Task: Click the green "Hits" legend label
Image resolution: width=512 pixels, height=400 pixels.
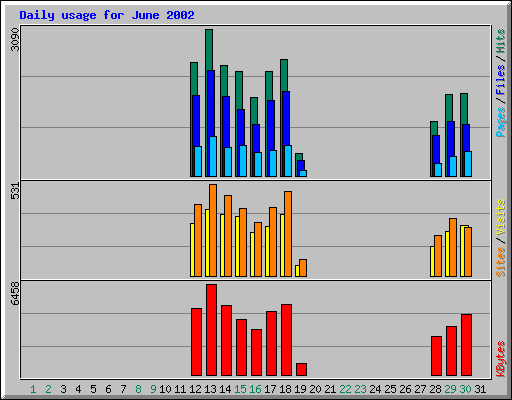Action: point(500,41)
